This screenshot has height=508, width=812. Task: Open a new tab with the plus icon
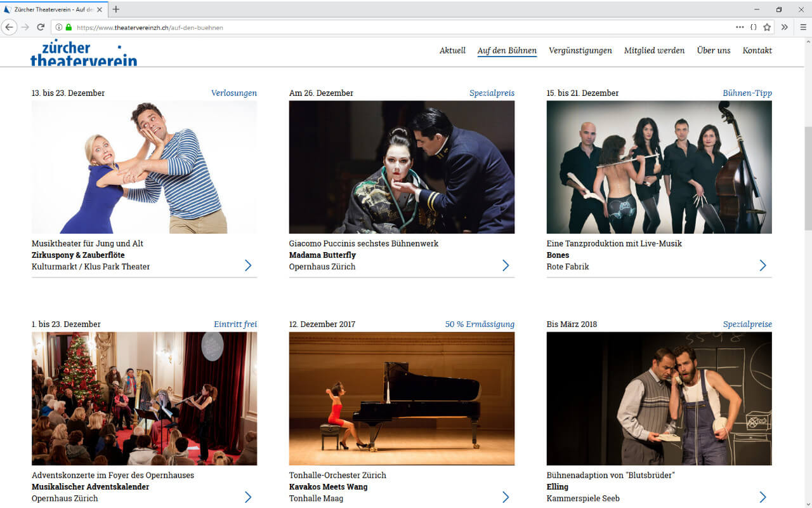click(115, 10)
